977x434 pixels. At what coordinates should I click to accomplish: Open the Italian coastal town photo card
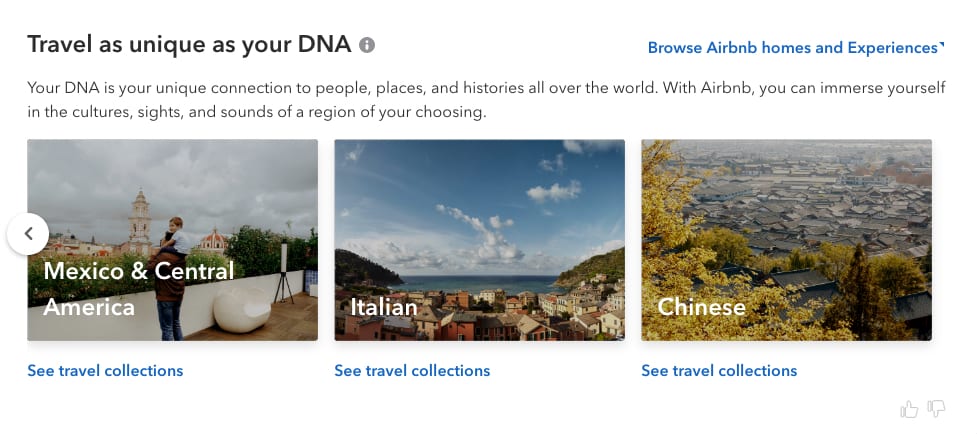pyautogui.click(x=480, y=240)
